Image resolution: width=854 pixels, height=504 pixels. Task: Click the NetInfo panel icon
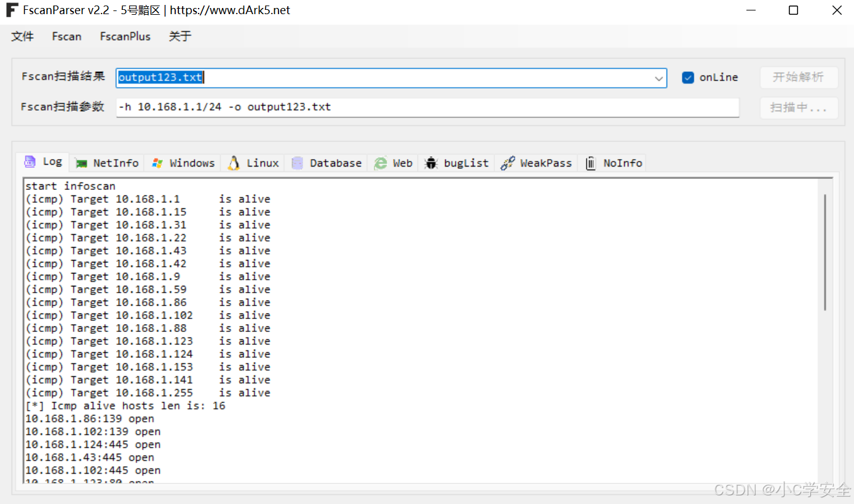coord(82,162)
